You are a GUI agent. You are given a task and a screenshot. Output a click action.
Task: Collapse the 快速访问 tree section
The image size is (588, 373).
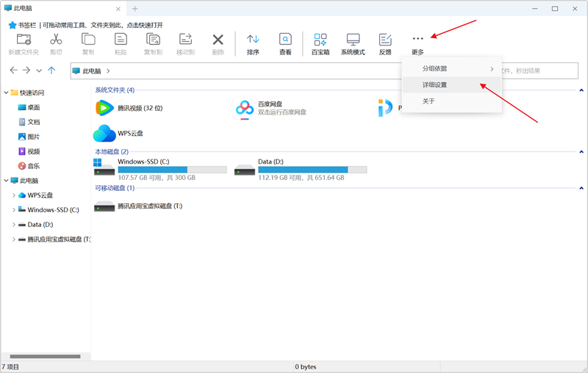click(7, 93)
